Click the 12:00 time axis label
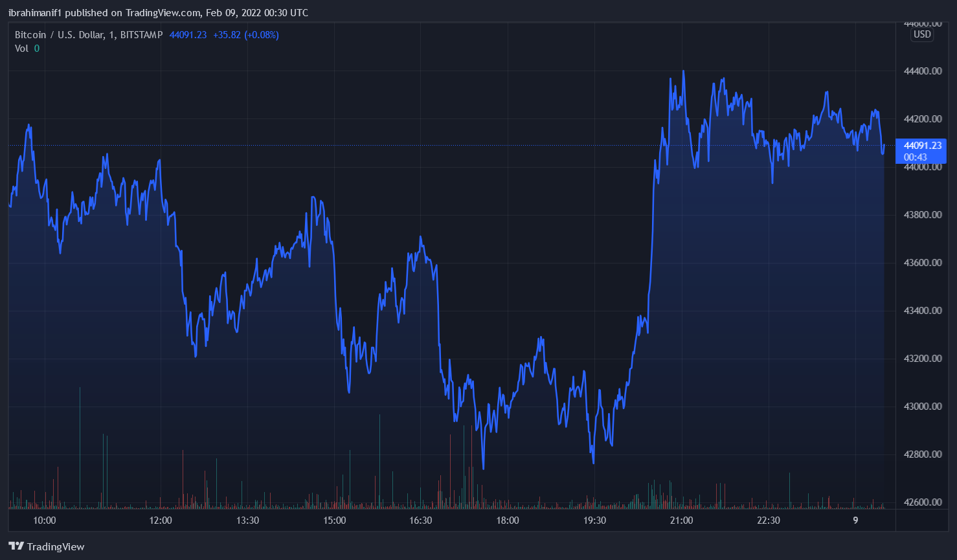The height and width of the screenshot is (560, 957). click(161, 521)
